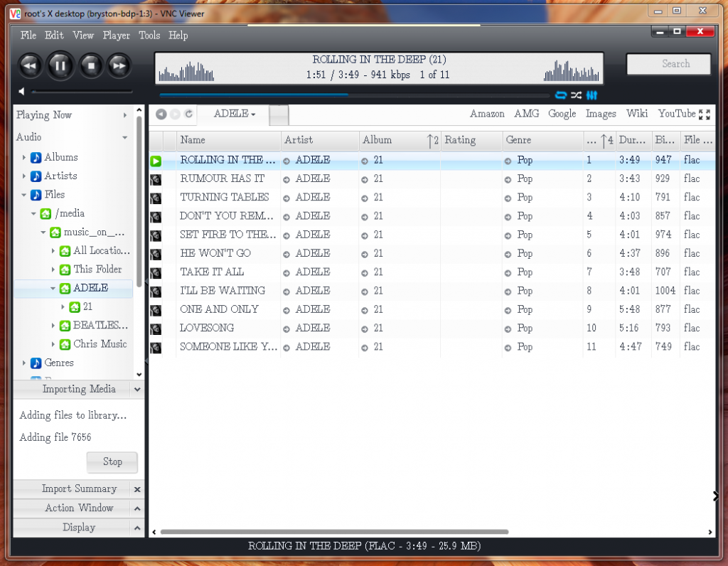This screenshot has width=728, height=566.
Task: Stop the media import
Action: 112,462
